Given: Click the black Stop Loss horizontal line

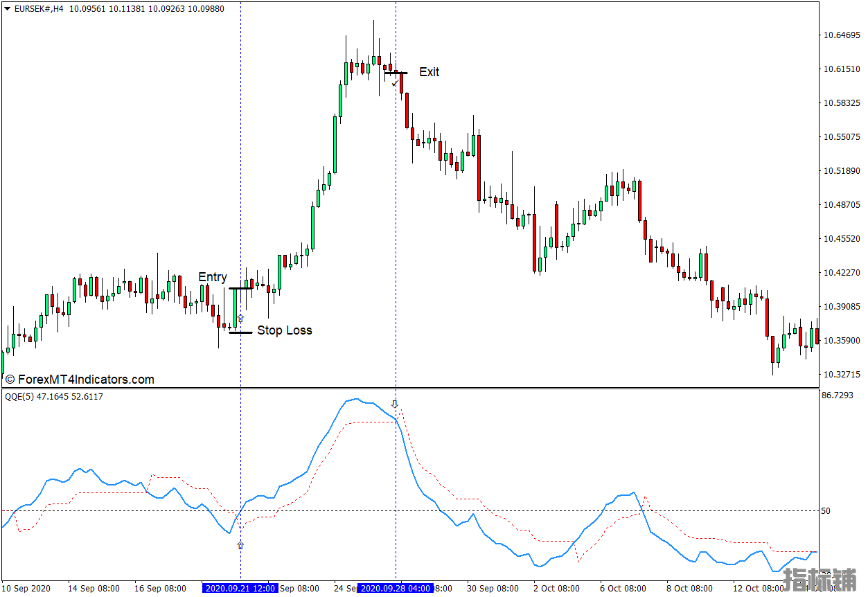Looking at the screenshot, I should tap(240, 332).
